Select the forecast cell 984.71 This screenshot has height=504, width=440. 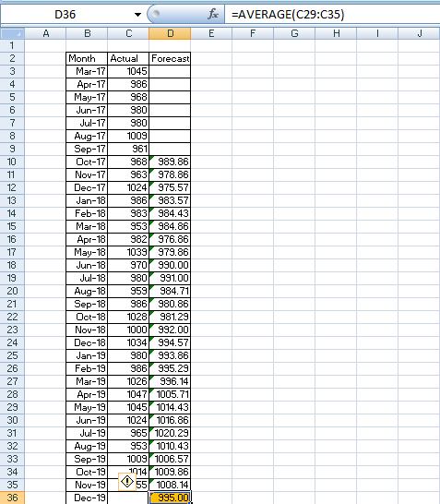(x=170, y=291)
